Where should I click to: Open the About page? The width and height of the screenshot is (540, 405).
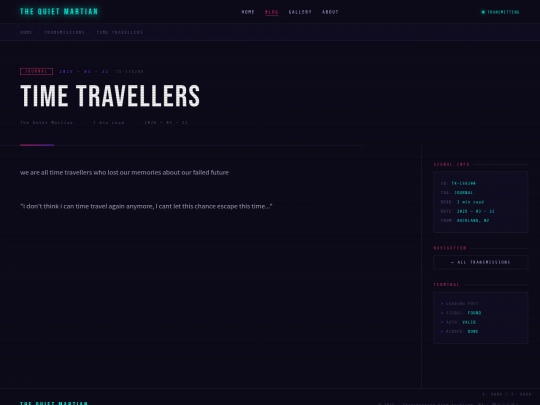pos(330,12)
